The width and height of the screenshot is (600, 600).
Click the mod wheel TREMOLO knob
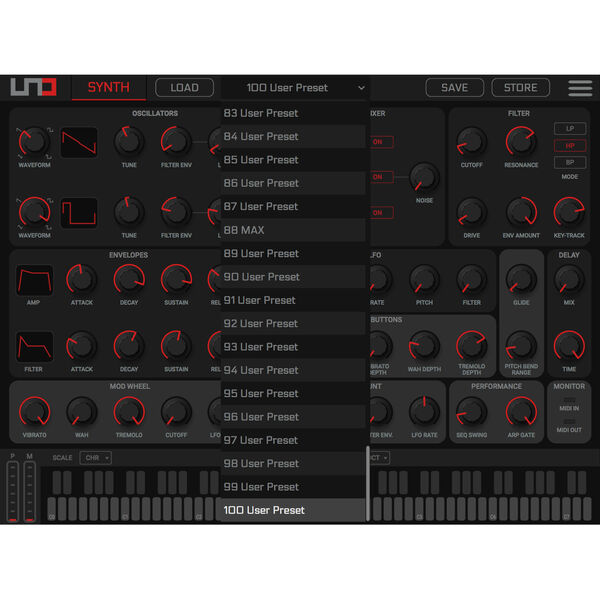(129, 412)
